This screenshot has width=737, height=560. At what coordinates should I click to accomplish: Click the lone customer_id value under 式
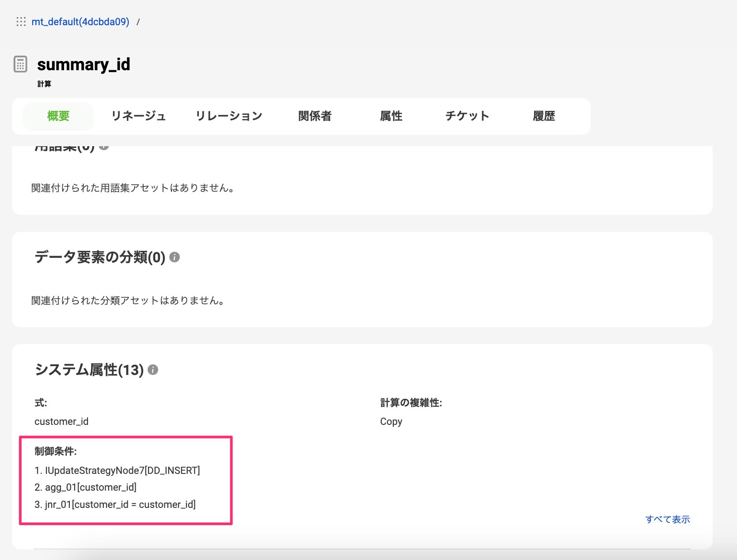(x=61, y=421)
